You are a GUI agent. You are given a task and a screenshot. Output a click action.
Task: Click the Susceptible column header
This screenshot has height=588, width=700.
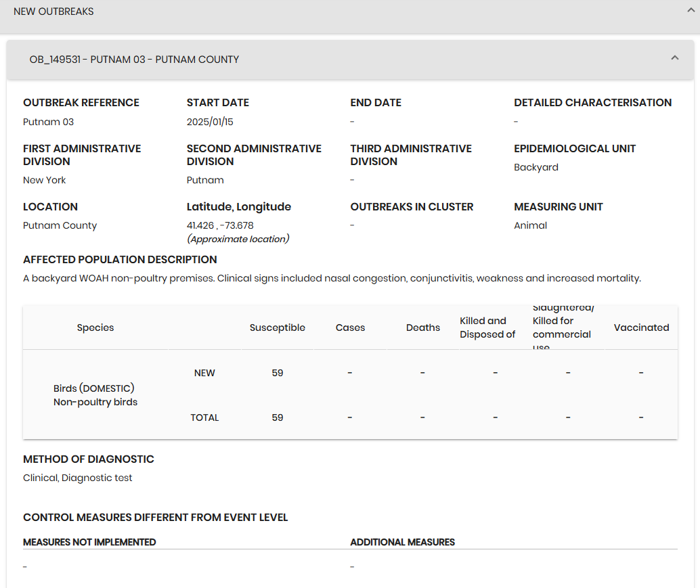point(277,327)
